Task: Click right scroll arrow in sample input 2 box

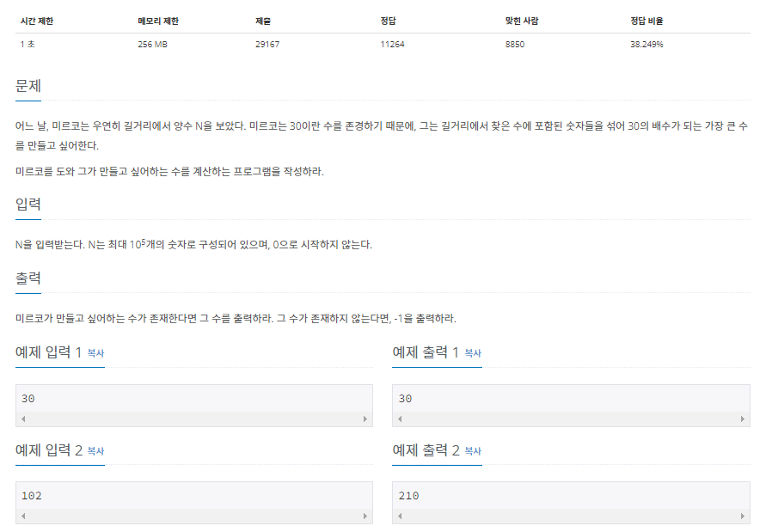Action: [365, 516]
